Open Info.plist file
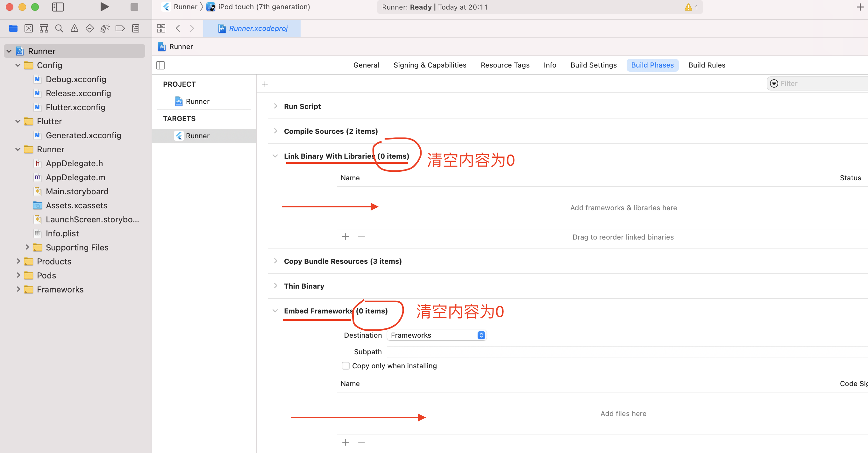This screenshot has height=453, width=868. point(62,233)
